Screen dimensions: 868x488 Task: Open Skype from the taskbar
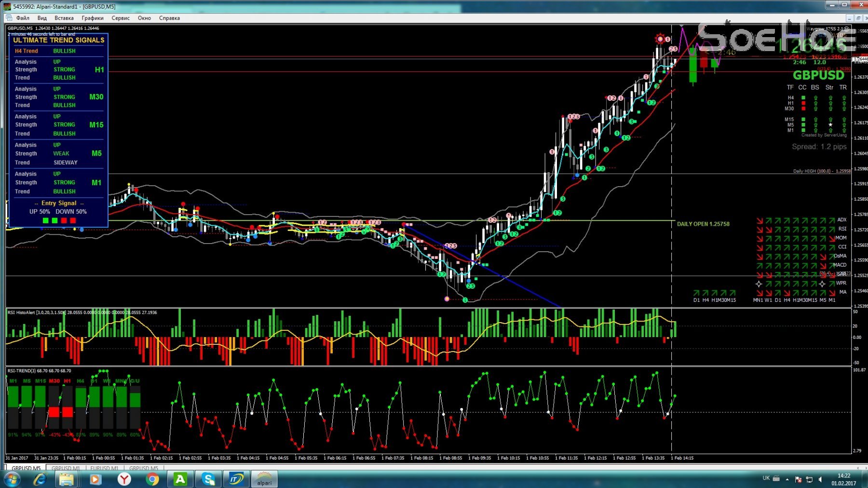(x=208, y=479)
